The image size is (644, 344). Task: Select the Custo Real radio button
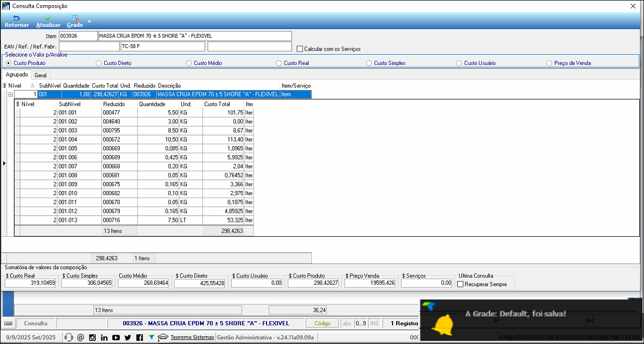[279, 63]
